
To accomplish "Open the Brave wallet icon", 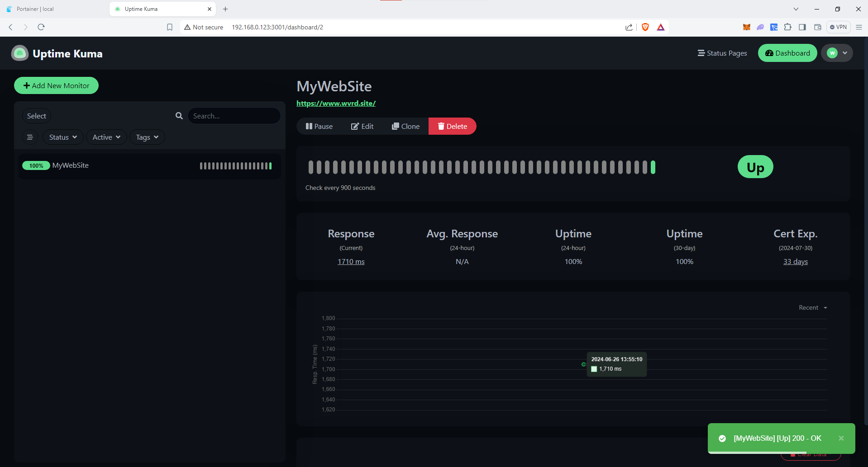I will tap(818, 27).
